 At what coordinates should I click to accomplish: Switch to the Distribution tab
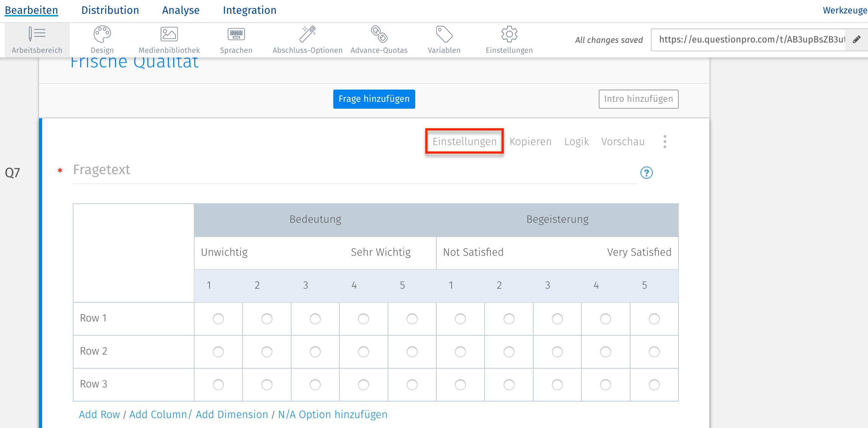pos(110,10)
